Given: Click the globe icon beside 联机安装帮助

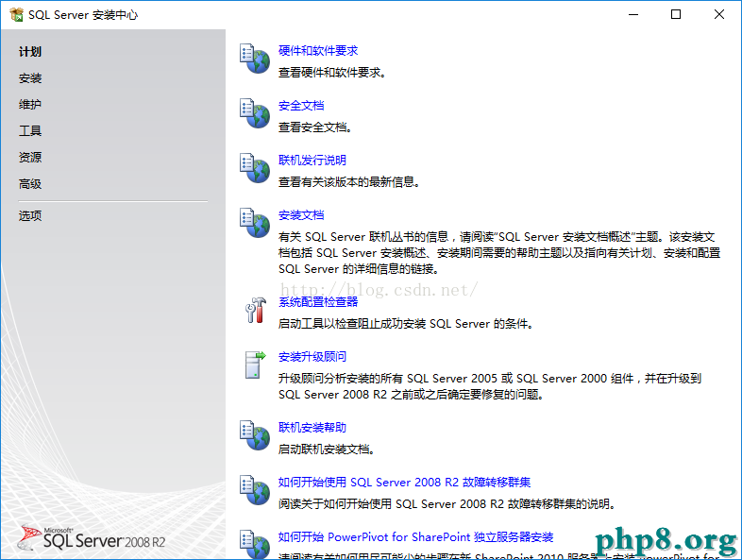Looking at the screenshot, I should point(255,435).
